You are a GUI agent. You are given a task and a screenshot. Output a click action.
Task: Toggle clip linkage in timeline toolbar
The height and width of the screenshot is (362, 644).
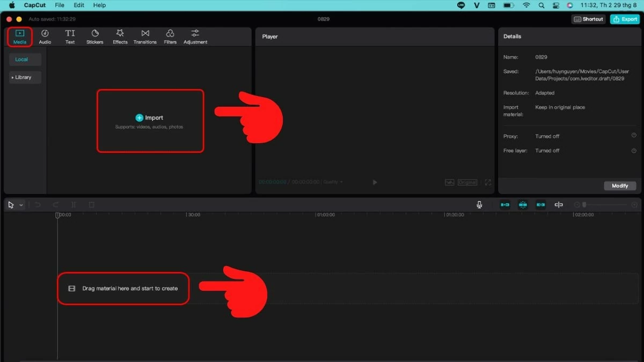tap(540, 205)
